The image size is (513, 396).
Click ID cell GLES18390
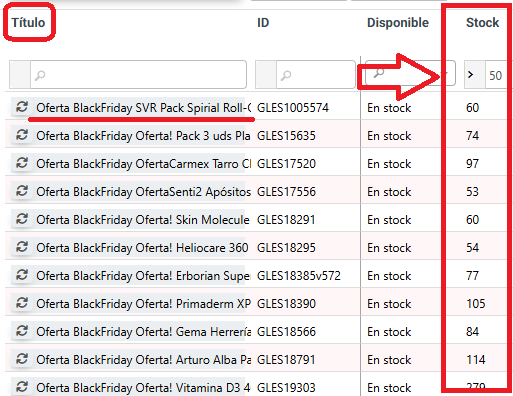(x=286, y=304)
